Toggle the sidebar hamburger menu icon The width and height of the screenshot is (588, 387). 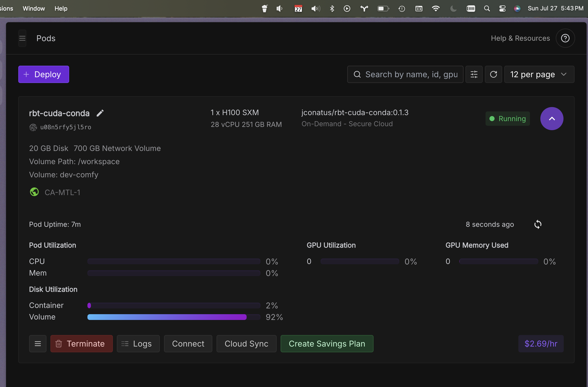[x=22, y=38]
